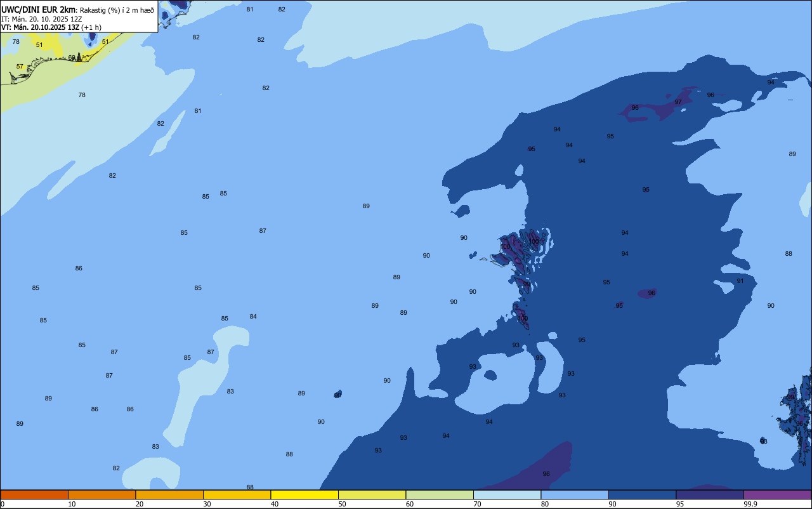Screen dimensions: 812x509
Task: Click the legend tick label '30'
Action: [x=207, y=504]
